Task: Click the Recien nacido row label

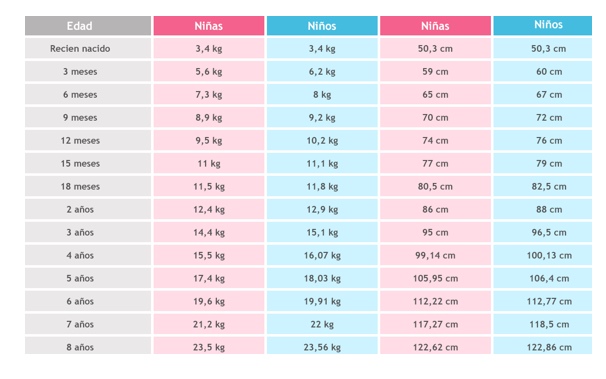Action: coord(88,49)
